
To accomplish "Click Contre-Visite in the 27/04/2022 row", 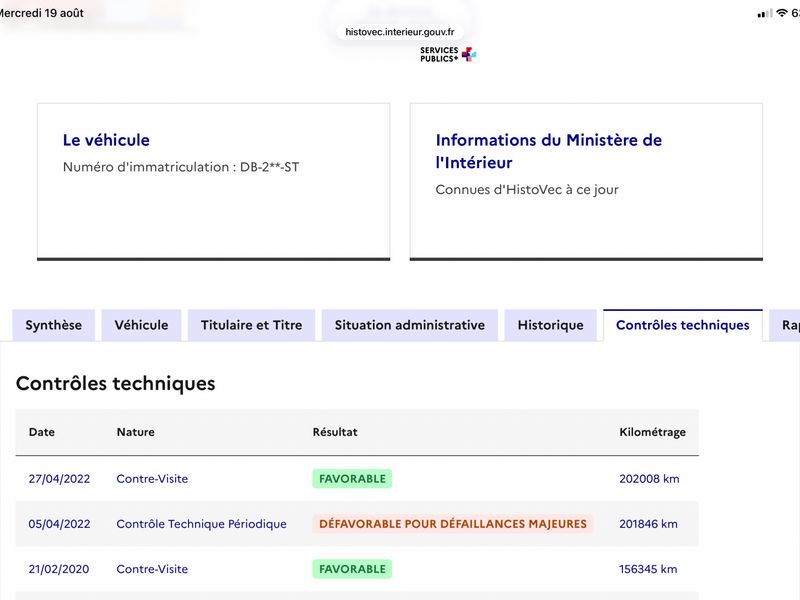I will coord(152,479).
